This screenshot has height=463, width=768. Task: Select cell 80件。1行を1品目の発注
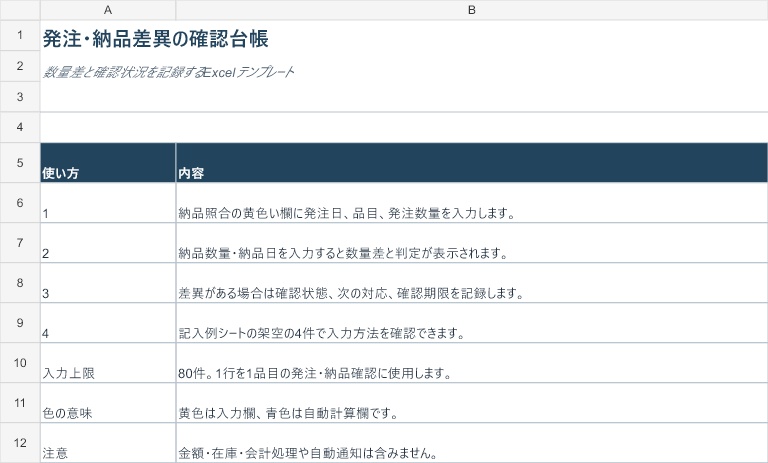(x=472, y=363)
